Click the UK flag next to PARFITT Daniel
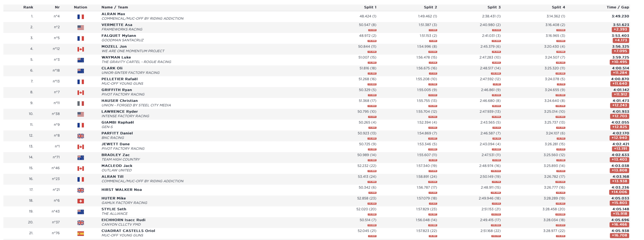 [x=80, y=136]
